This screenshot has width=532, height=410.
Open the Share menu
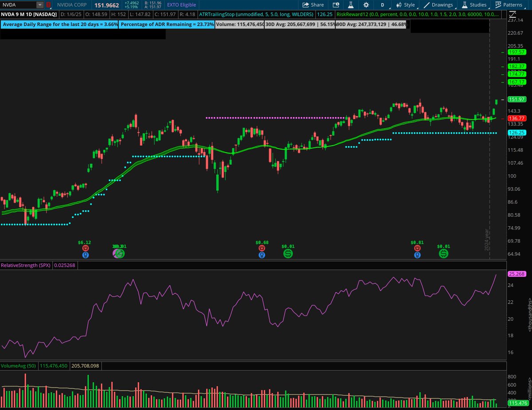tap(313, 5)
